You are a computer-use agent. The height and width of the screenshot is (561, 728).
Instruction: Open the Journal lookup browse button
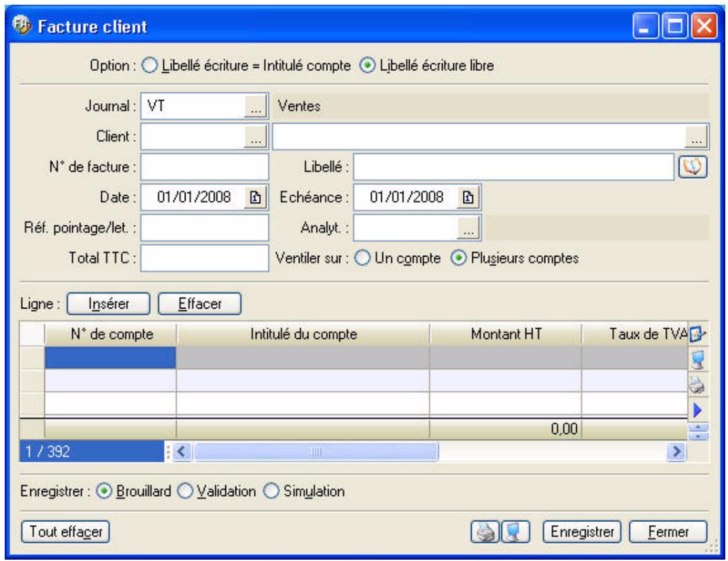(255, 107)
